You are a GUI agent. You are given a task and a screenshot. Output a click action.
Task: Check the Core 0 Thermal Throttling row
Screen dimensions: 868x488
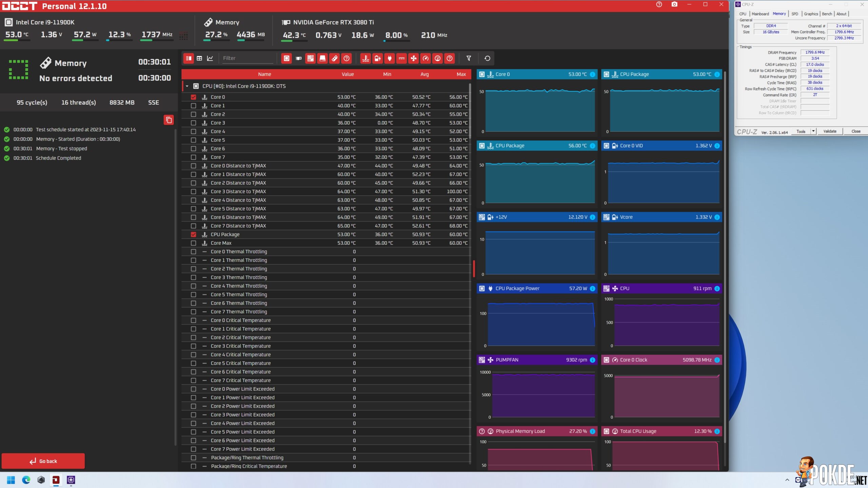(x=193, y=252)
